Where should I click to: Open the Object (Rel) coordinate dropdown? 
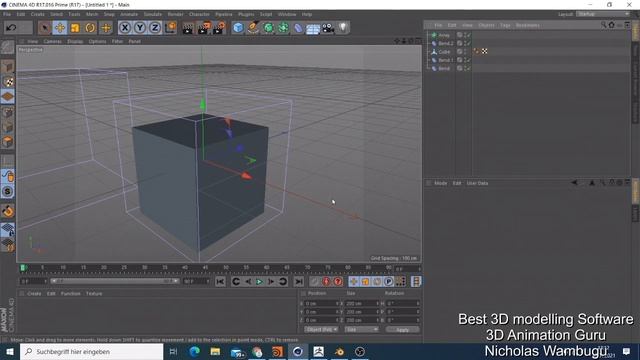click(x=321, y=329)
